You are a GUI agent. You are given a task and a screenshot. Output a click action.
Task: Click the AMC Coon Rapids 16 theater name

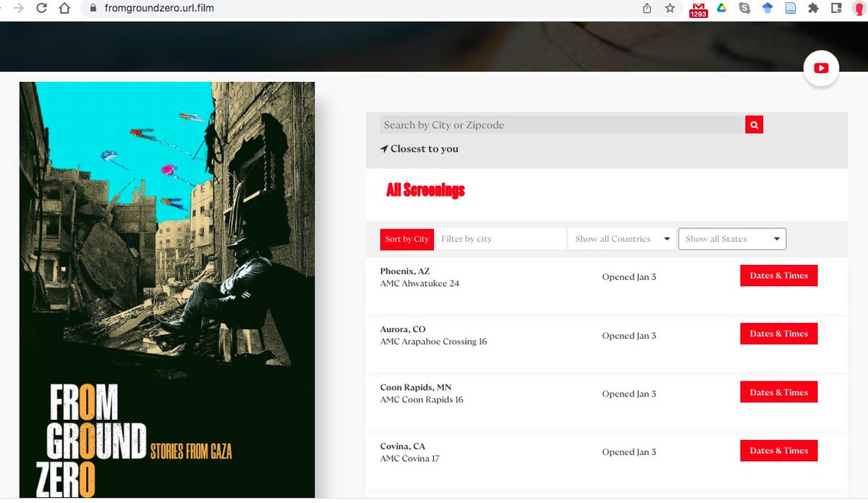pos(422,400)
